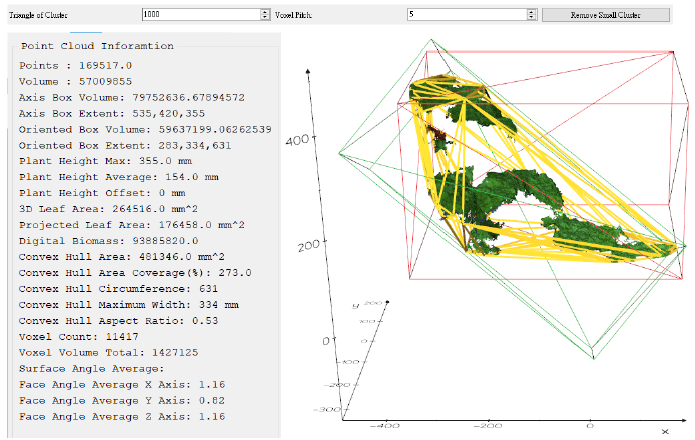The height and width of the screenshot is (440, 695).
Task: Click the x axis label in plot
Action: (x=665, y=431)
